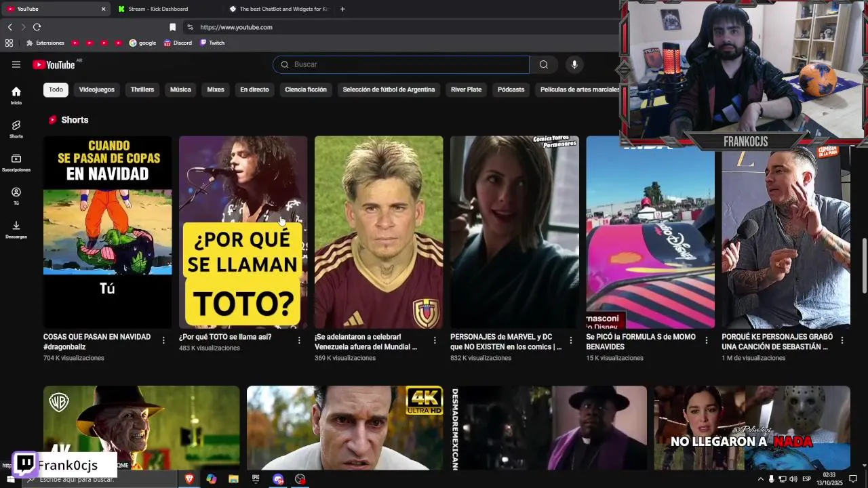
Task: Open the google bookmark
Action: pyautogui.click(x=142, y=43)
